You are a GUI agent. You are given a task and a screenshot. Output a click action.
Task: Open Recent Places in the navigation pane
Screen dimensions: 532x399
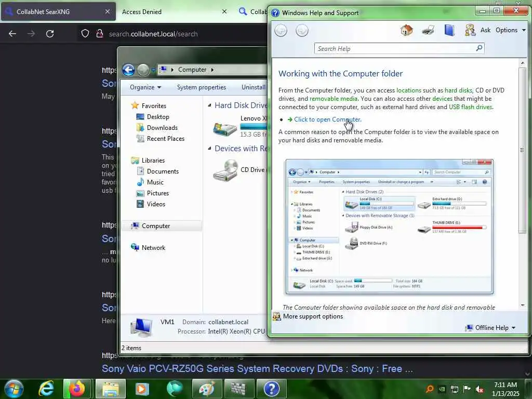166,138
